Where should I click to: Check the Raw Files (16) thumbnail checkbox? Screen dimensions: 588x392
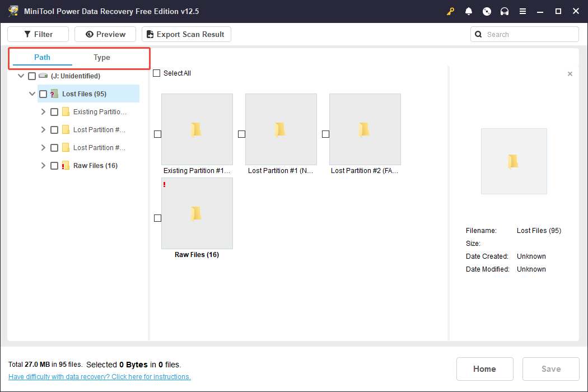tap(158, 218)
